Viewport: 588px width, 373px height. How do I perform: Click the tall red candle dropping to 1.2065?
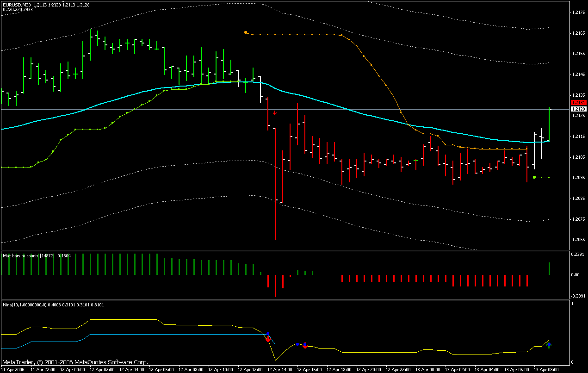point(275,184)
